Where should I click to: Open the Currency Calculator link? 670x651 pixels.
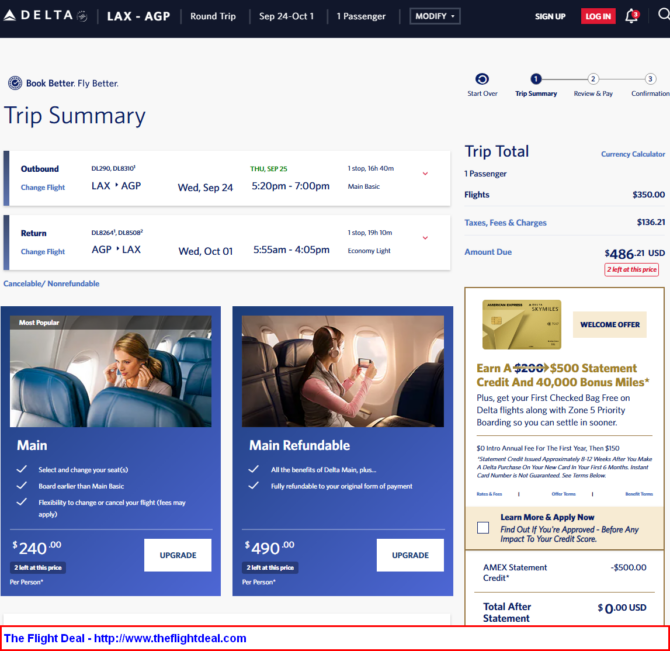coord(632,154)
